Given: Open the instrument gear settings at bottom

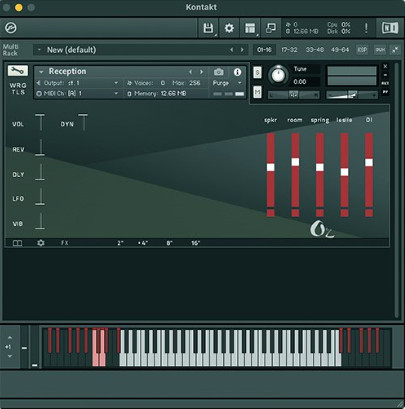Looking at the screenshot, I should coord(41,243).
